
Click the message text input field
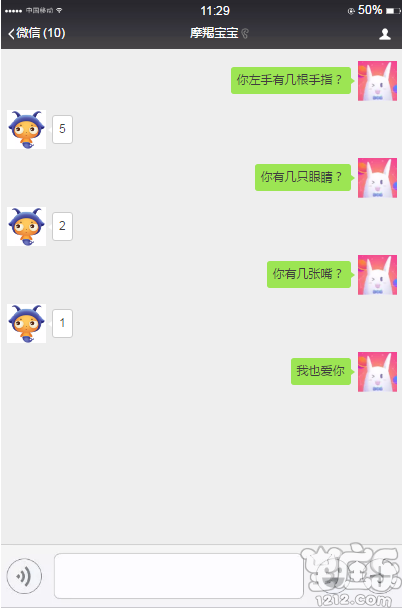178,576
